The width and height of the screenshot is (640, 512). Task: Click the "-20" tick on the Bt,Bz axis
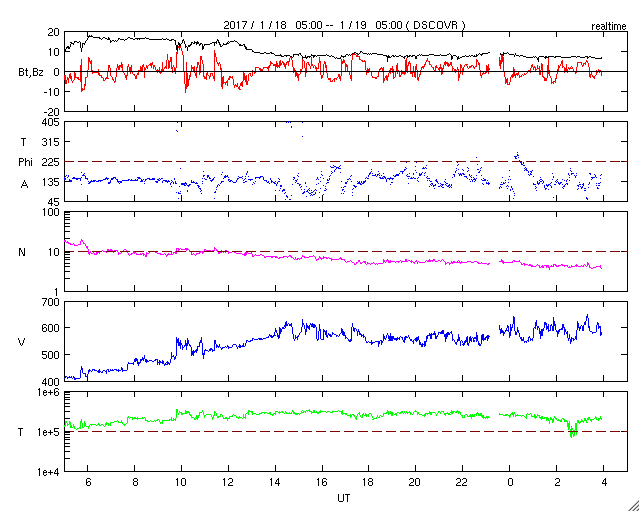[x=53, y=112]
